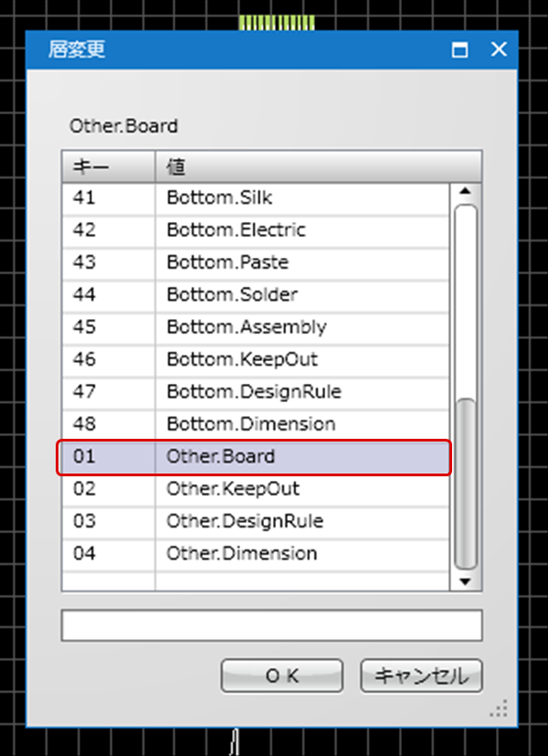Image resolution: width=548 pixels, height=756 pixels.
Task: Select Bottom.Solder layer row
Action: click(256, 294)
